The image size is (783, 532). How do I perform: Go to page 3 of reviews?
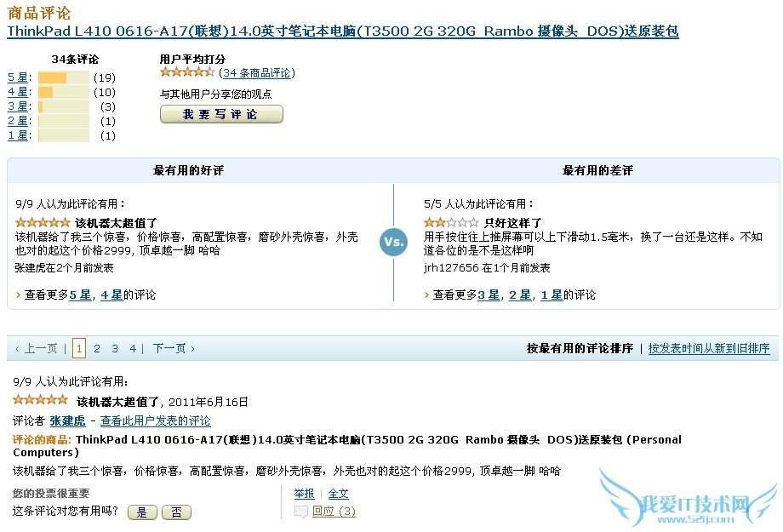point(115,348)
